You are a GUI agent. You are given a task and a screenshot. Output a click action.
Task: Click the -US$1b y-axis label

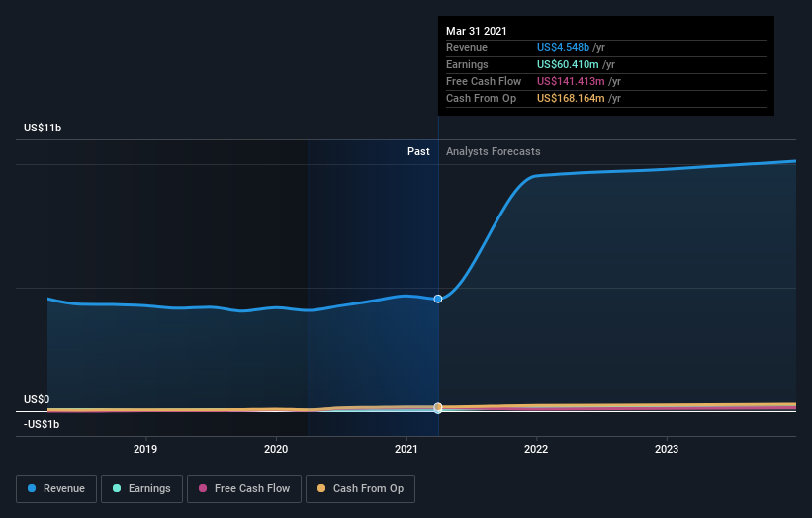coord(42,424)
